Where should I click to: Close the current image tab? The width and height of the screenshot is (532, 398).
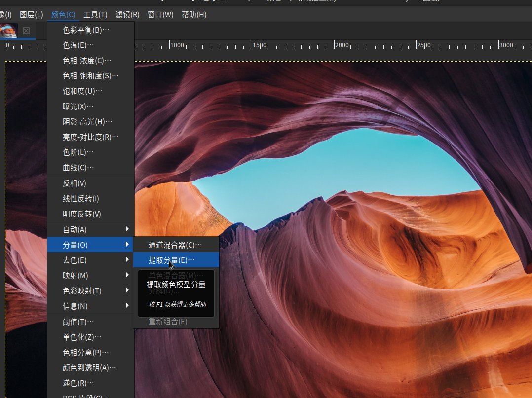(26, 31)
